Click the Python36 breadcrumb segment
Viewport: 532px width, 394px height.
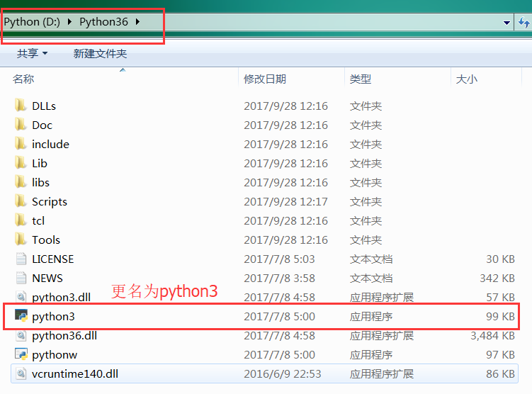[x=103, y=22]
